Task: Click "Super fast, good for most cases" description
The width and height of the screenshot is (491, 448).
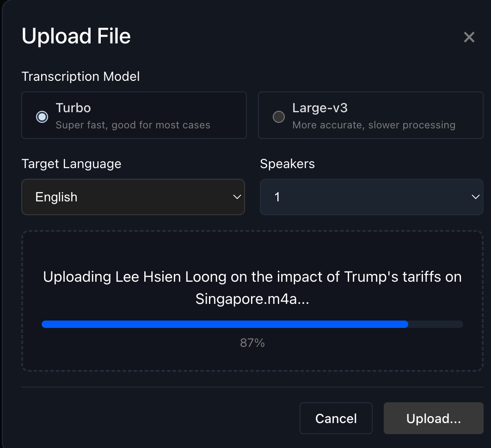Action: (133, 125)
